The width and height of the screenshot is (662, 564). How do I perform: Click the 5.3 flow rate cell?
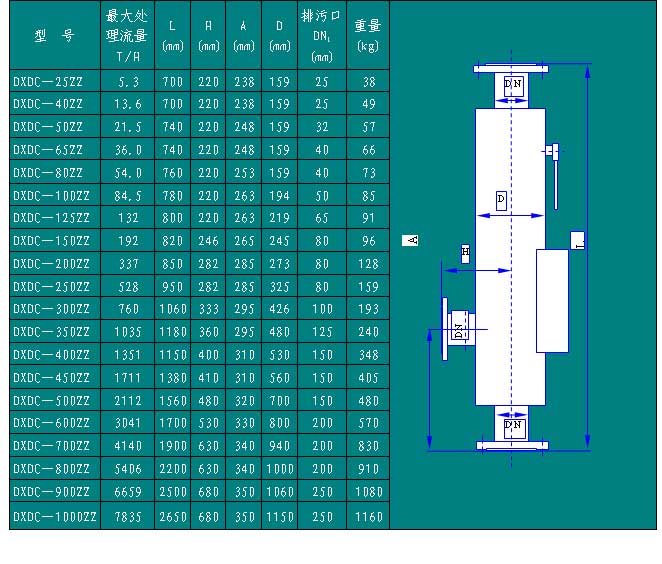[x=127, y=82]
